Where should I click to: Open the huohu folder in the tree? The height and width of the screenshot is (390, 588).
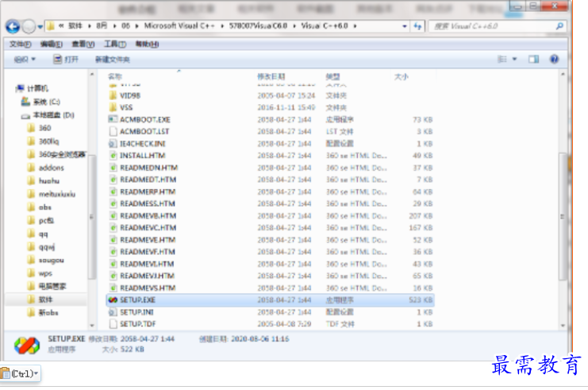tap(44, 181)
